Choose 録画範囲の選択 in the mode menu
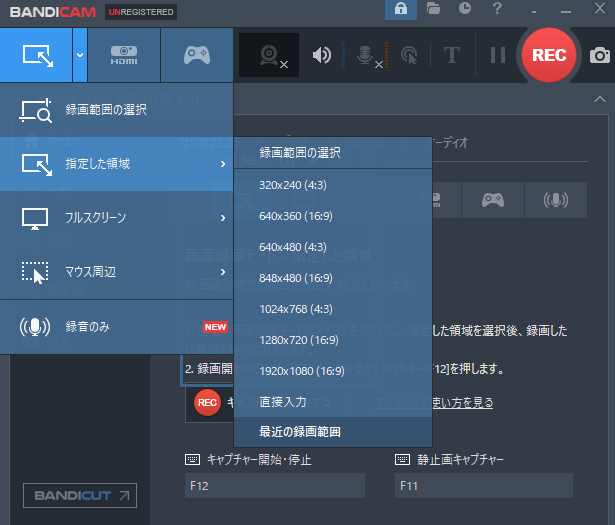This screenshot has height=525, width=615. point(116,110)
